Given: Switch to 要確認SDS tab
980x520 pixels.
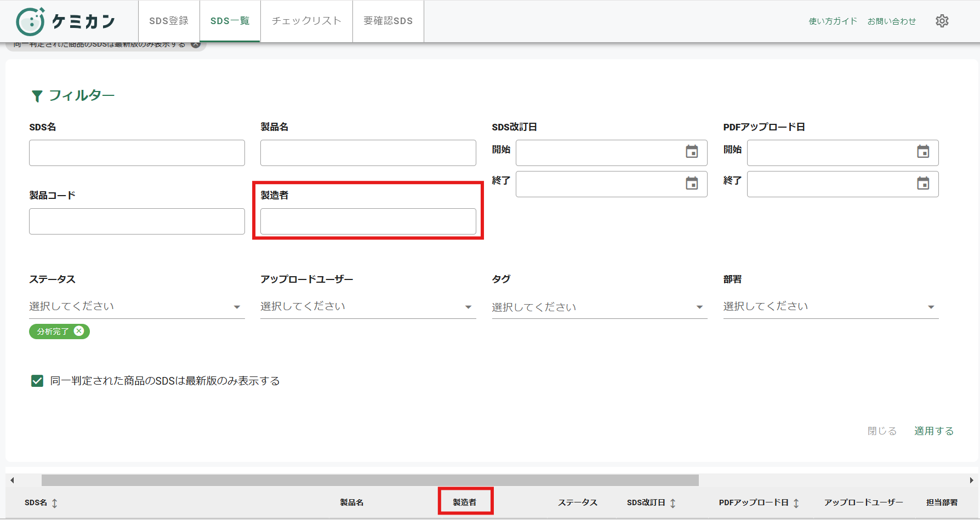Looking at the screenshot, I should [x=388, y=21].
